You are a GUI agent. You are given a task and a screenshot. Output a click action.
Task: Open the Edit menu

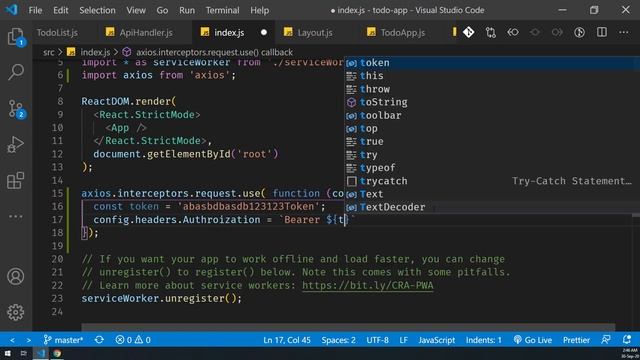point(60,10)
